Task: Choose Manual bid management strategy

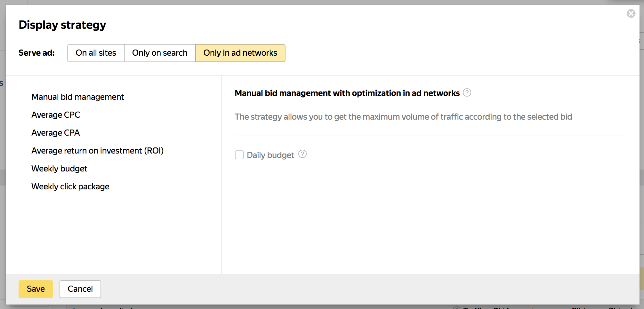Action: point(77,97)
